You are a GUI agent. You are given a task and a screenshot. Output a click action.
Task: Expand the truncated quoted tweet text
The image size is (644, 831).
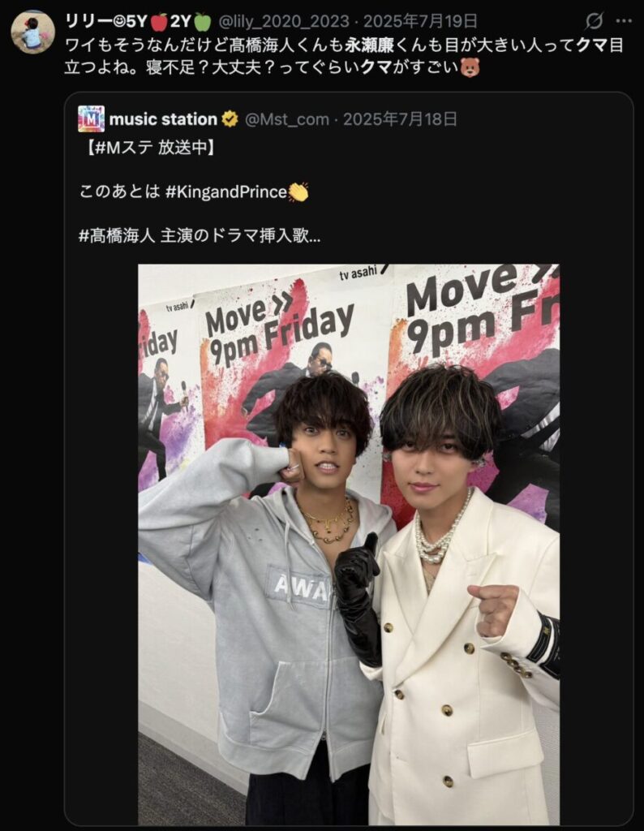click(314, 236)
